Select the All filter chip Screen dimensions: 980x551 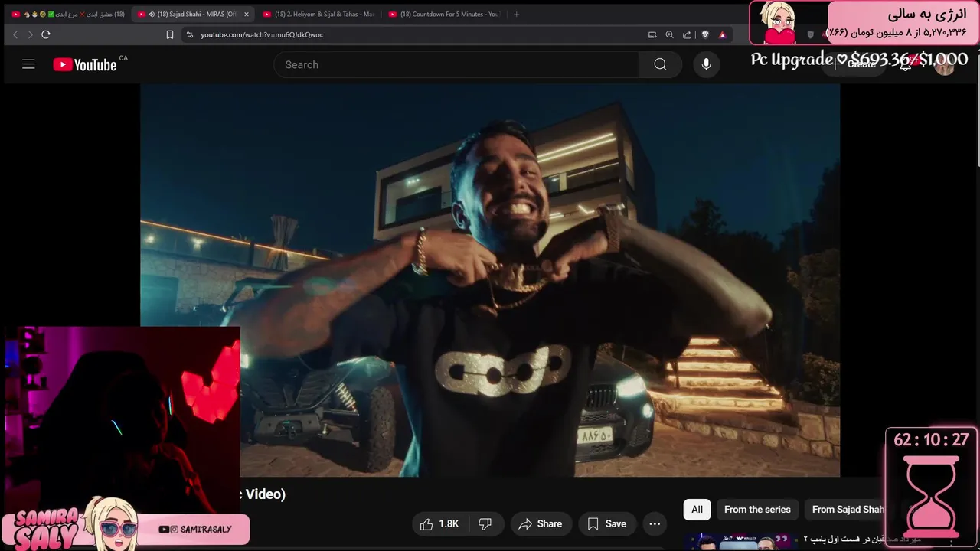pyautogui.click(x=697, y=510)
